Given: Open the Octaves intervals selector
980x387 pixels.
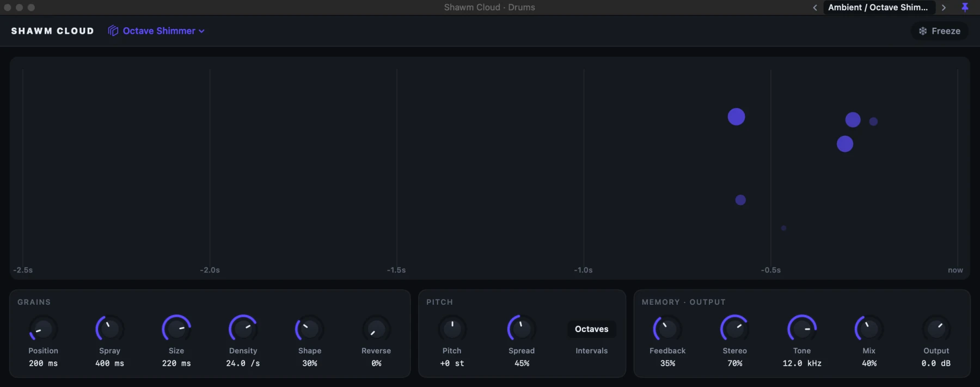Looking at the screenshot, I should click(x=592, y=329).
